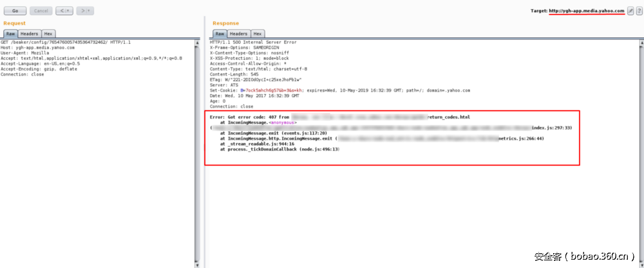Click the Accept-Encoding: gzip, deflate line

(39, 69)
